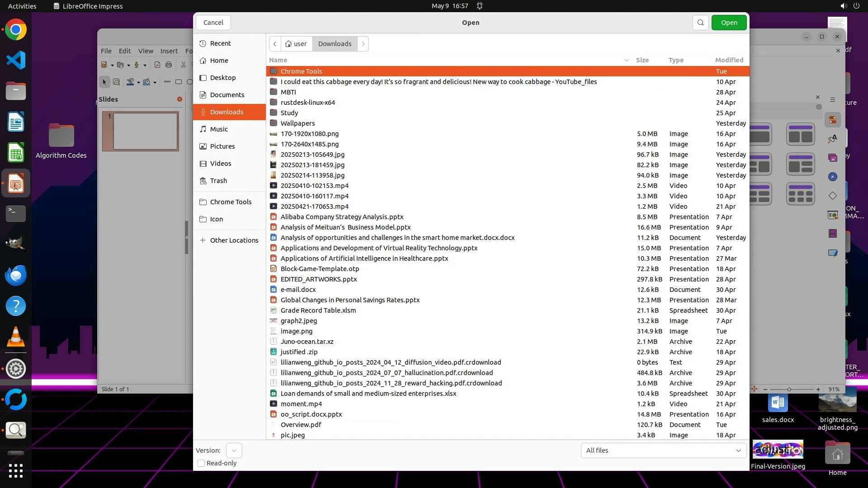Expand the Version dropdown

[234, 450]
